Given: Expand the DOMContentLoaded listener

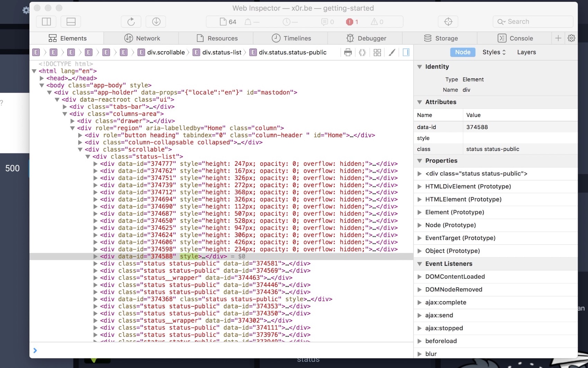Looking at the screenshot, I should coord(419,277).
